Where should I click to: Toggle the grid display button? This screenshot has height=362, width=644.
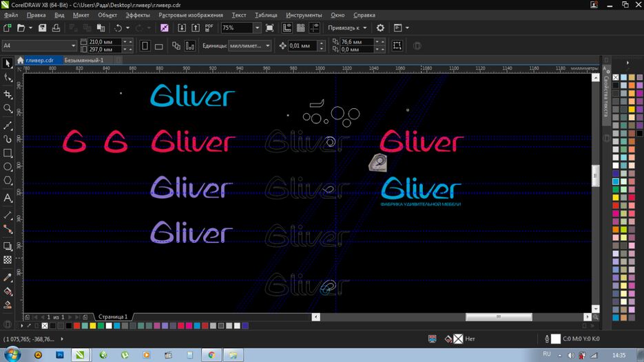[x=301, y=28]
